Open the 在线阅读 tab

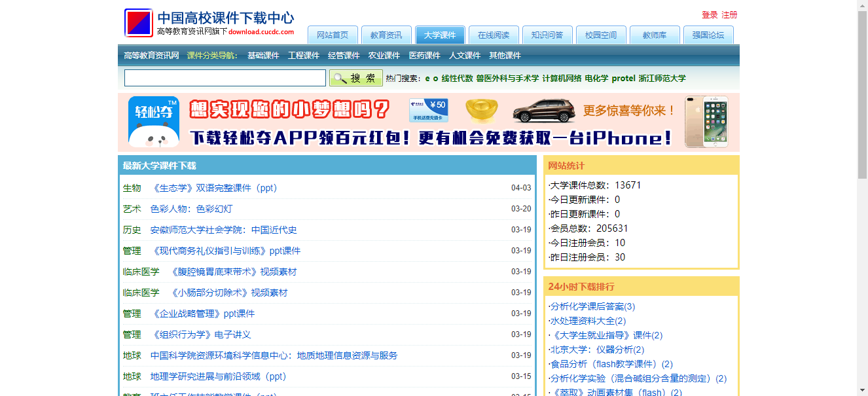tap(494, 35)
